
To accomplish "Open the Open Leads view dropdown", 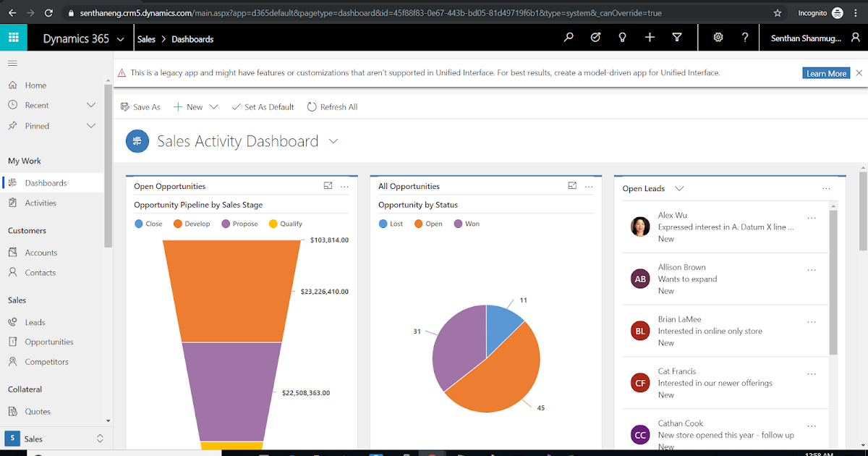I will coord(679,188).
